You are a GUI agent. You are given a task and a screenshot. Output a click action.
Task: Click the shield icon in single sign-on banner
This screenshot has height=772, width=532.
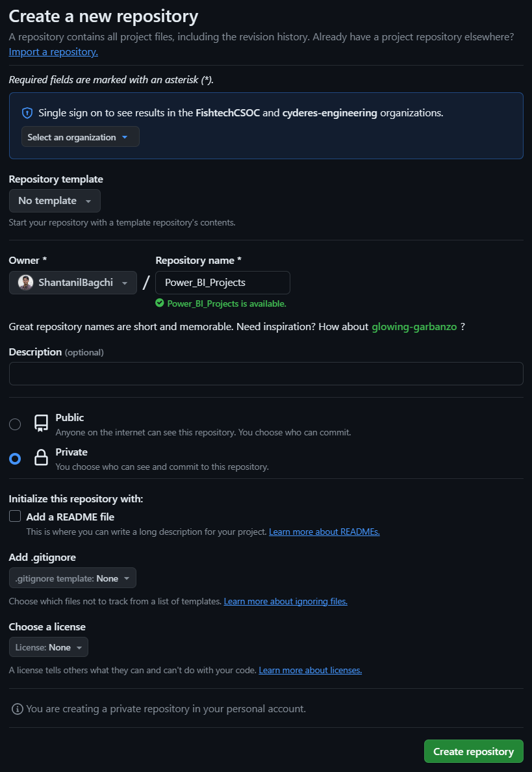(27, 113)
